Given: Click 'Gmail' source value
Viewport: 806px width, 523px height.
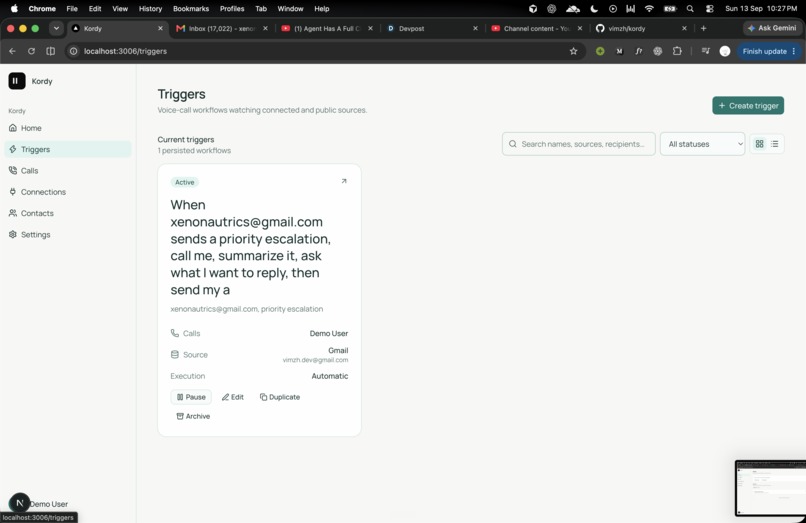Looking at the screenshot, I should [x=338, y=350].
